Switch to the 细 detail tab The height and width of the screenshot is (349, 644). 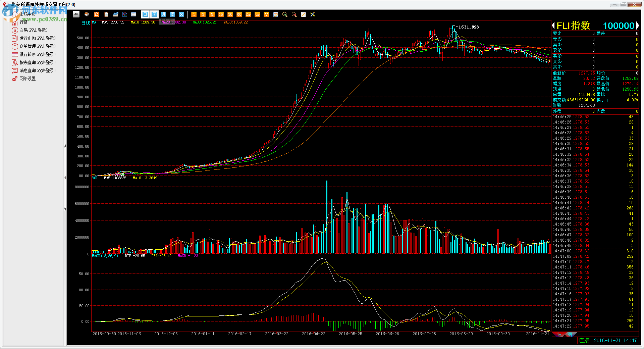coord(559,334)
